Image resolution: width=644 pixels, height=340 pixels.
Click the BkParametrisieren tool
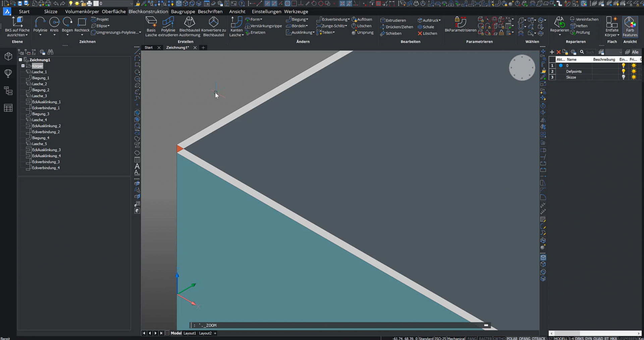click(461, 24)
